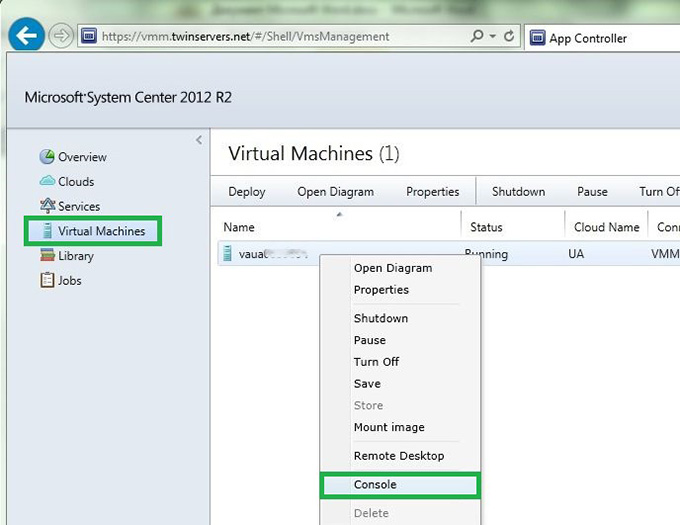
Task: Sort by the Cloud Name column header
Action: (606, 227)
